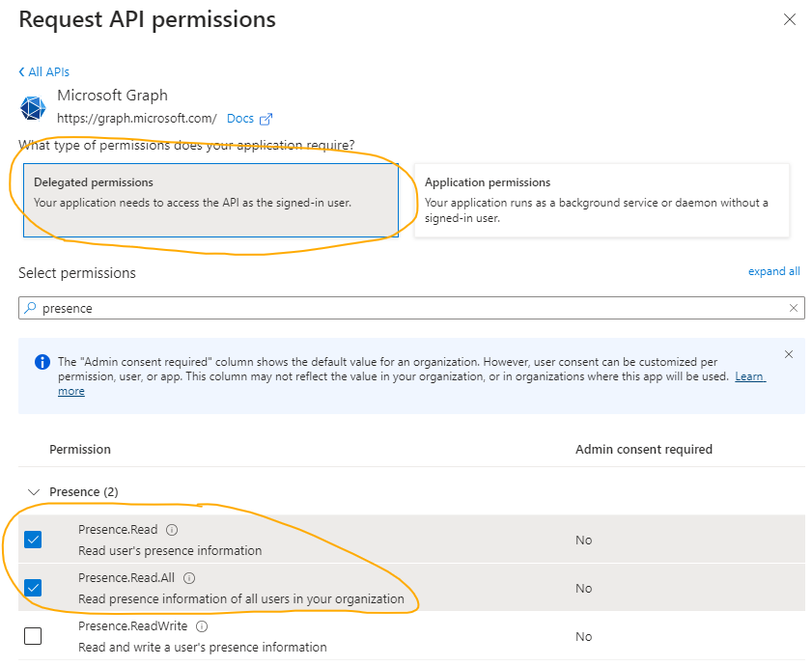812x666 pixels.
Task: Click the Presence.ReadWrite permission name
Action: coord(132,626)
